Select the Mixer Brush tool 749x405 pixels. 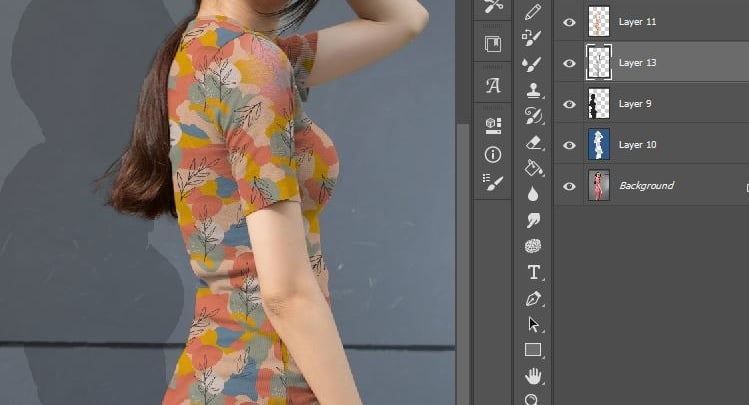pos(532,64)
